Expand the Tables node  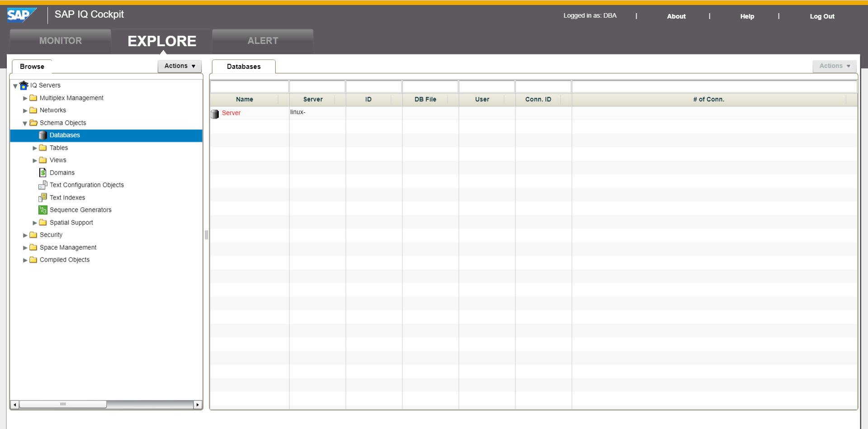point(35,148)
